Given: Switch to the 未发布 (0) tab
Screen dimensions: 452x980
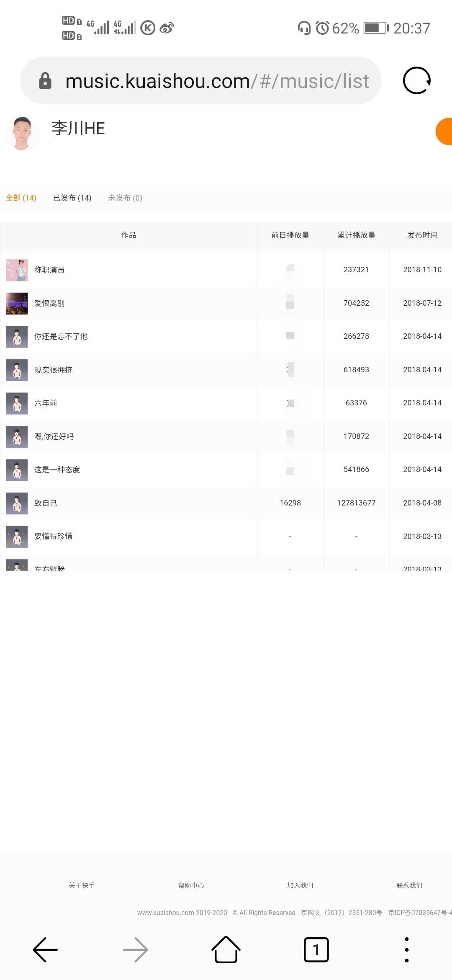Looking at the screenshot, I should tap(125, 198).
